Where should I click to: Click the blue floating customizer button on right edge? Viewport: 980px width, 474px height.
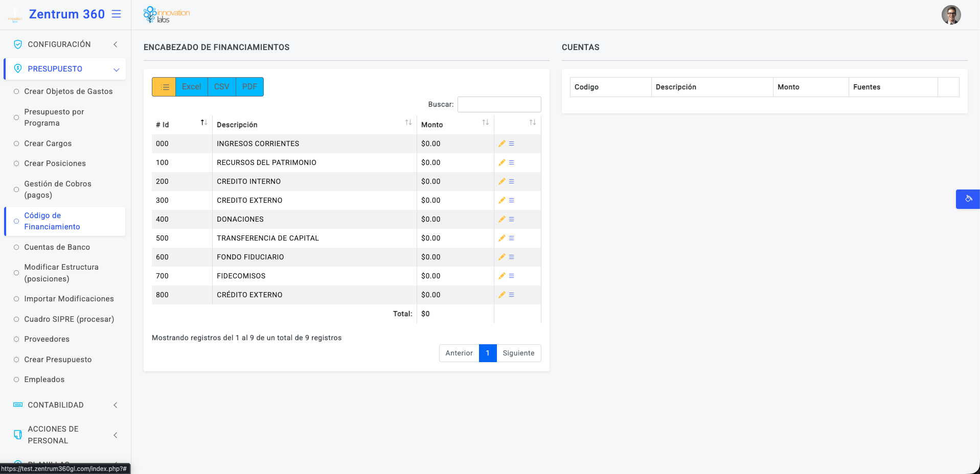point(968,199)
